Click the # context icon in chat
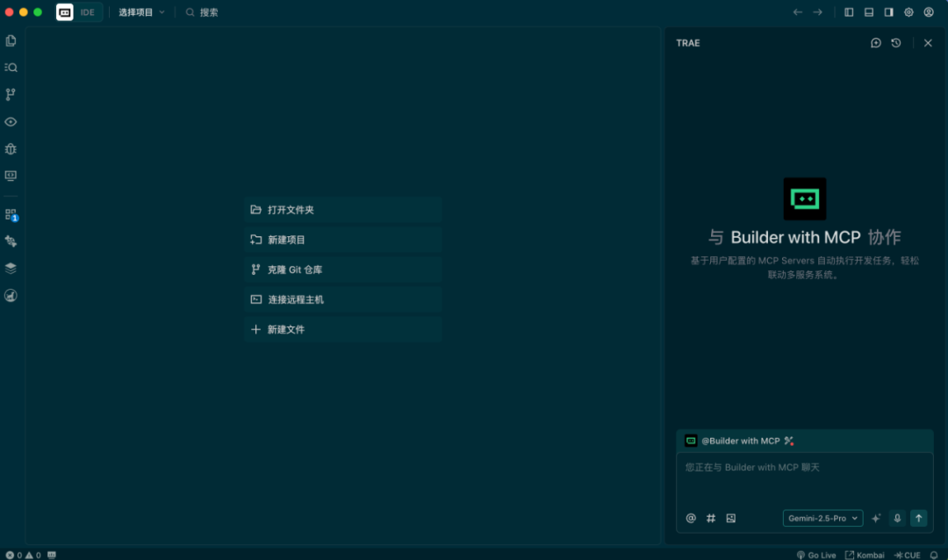 pyautogui.click(x=711, y=518)
